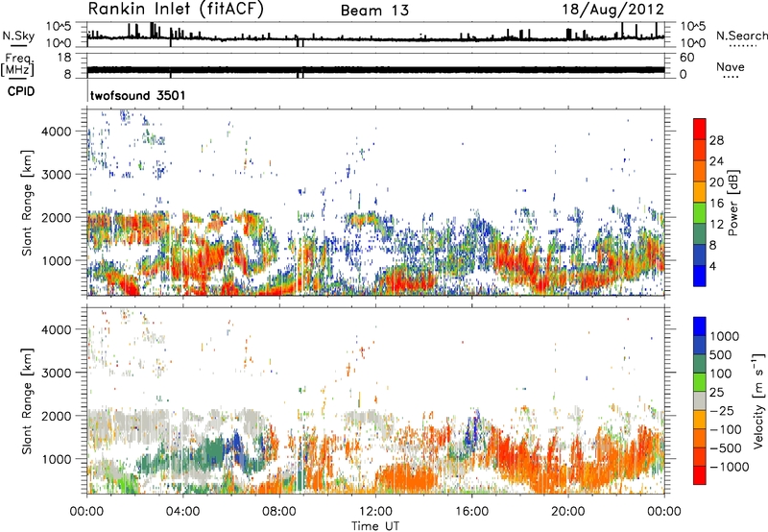Select the "twofsound 3501" control program text
Screen dimensions: 768x532
[x=138, y=95]
